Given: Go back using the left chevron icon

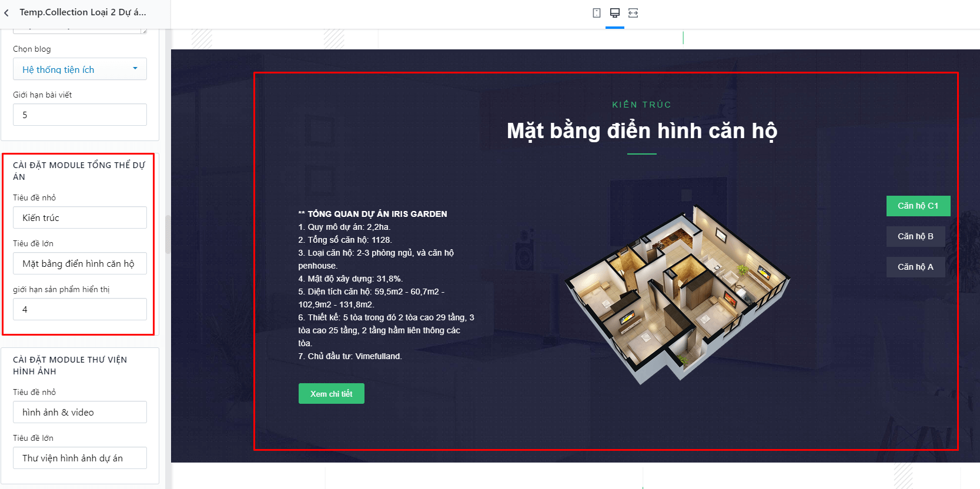Looking at the screenshot, I should [x=6, y=12].
